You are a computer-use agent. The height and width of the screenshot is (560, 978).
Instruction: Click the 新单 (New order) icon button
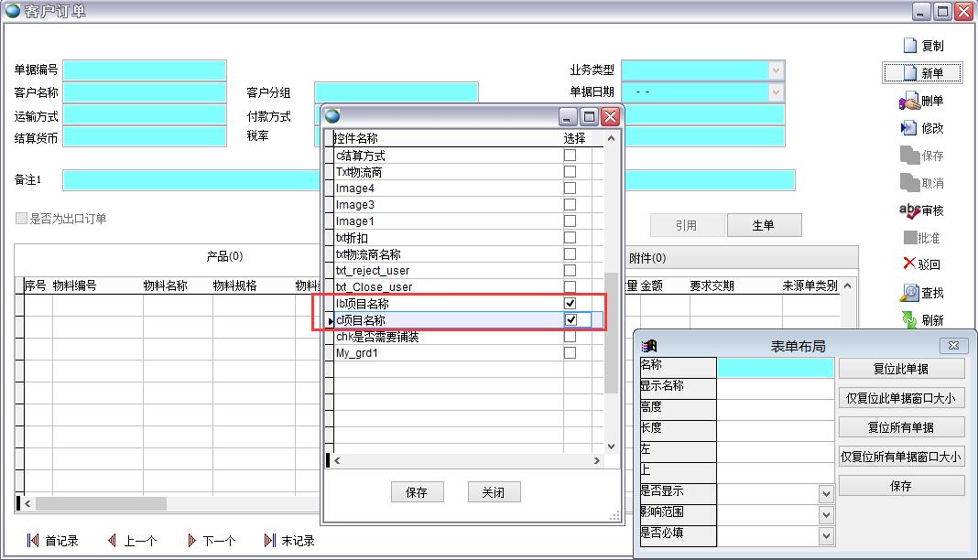910,73
